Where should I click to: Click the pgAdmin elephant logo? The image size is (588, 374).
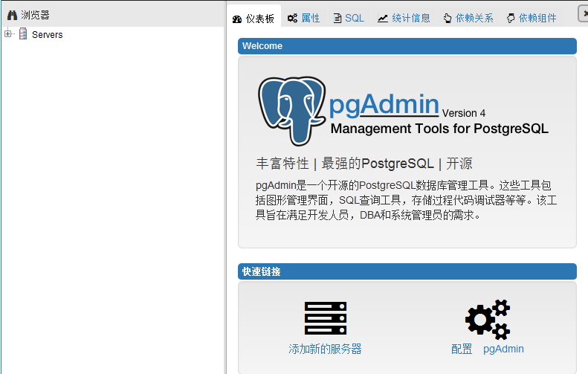click(x=291, y=111)
